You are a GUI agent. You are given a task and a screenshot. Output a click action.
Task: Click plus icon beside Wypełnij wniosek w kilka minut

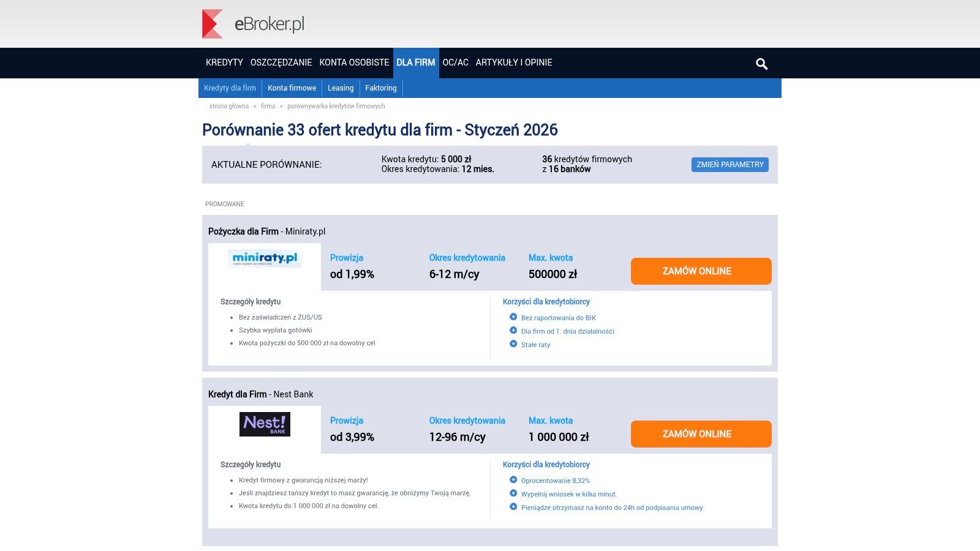(x=513, y=493)
